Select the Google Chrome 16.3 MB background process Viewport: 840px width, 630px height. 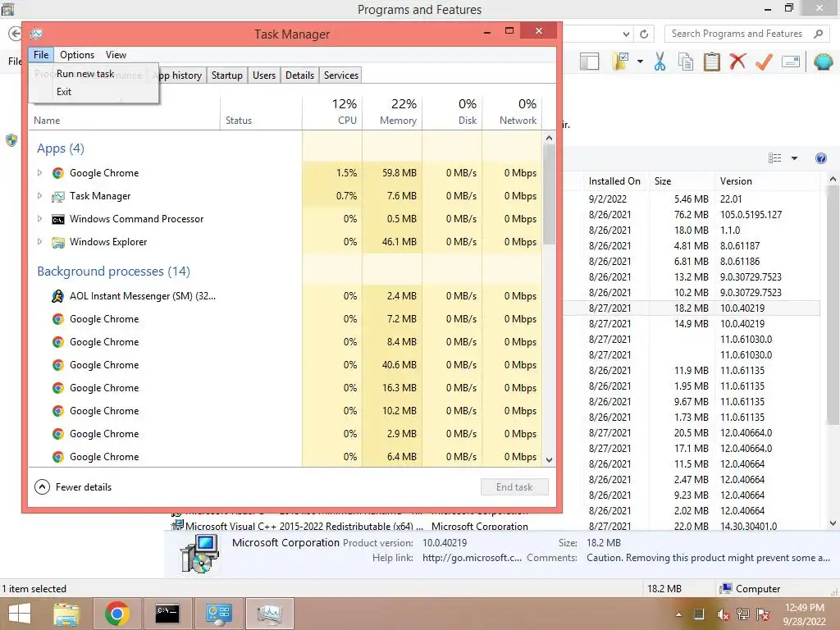285,388
